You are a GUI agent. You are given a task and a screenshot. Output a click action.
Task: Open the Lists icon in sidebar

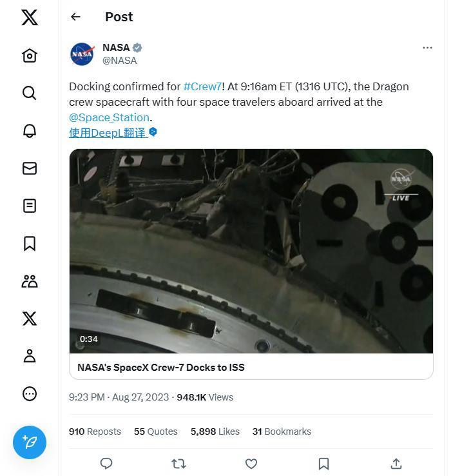pos(30,206)
